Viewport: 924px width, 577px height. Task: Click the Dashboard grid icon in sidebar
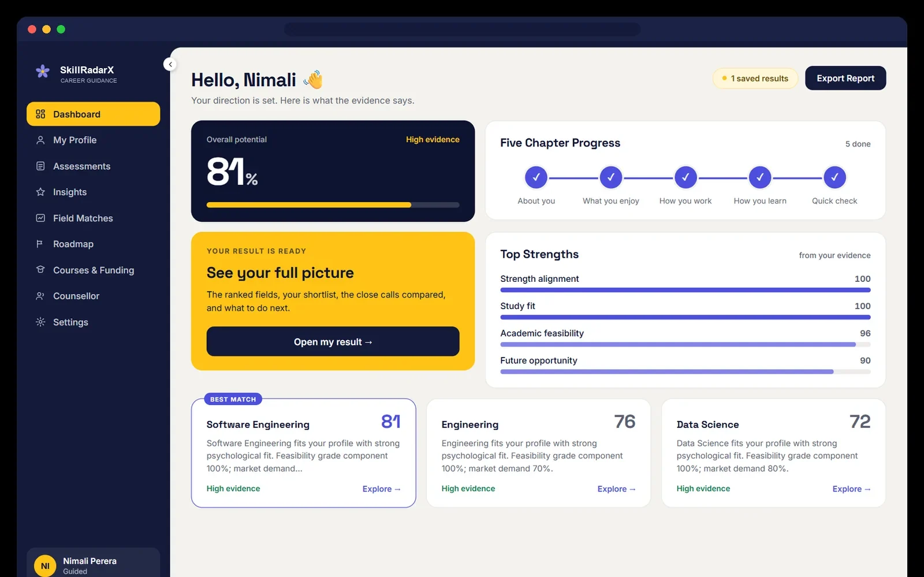[x=40, y=114]
